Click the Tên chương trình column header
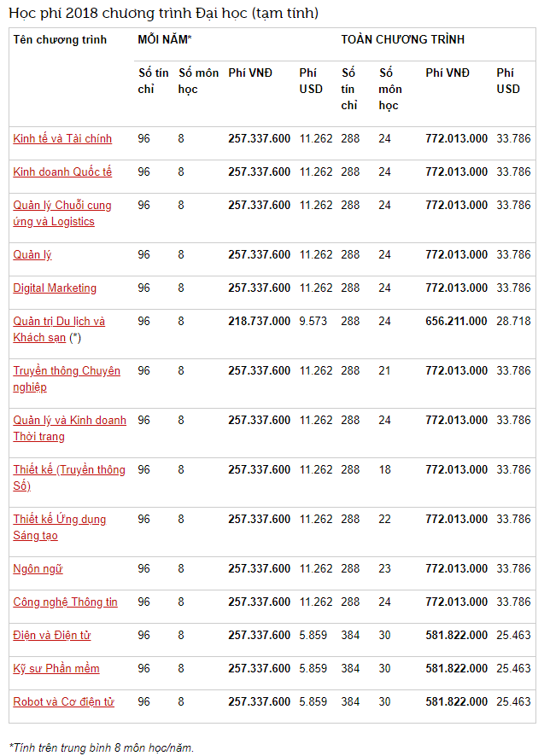The image size is (550, 756). (x=60, y=40)
